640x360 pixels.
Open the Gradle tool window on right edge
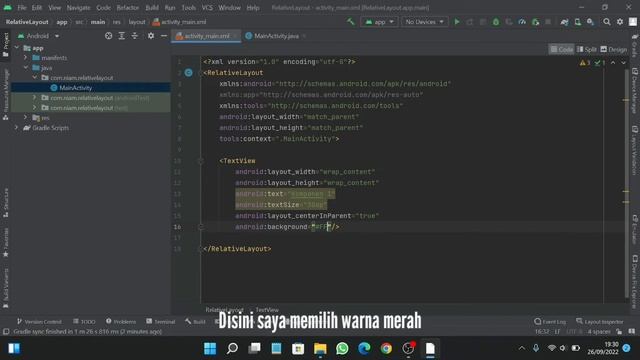click(635, 46)
